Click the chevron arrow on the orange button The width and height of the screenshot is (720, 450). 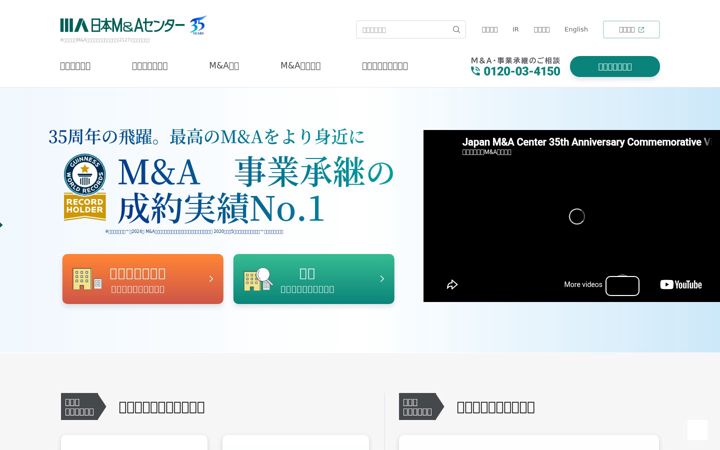point(211,279)
